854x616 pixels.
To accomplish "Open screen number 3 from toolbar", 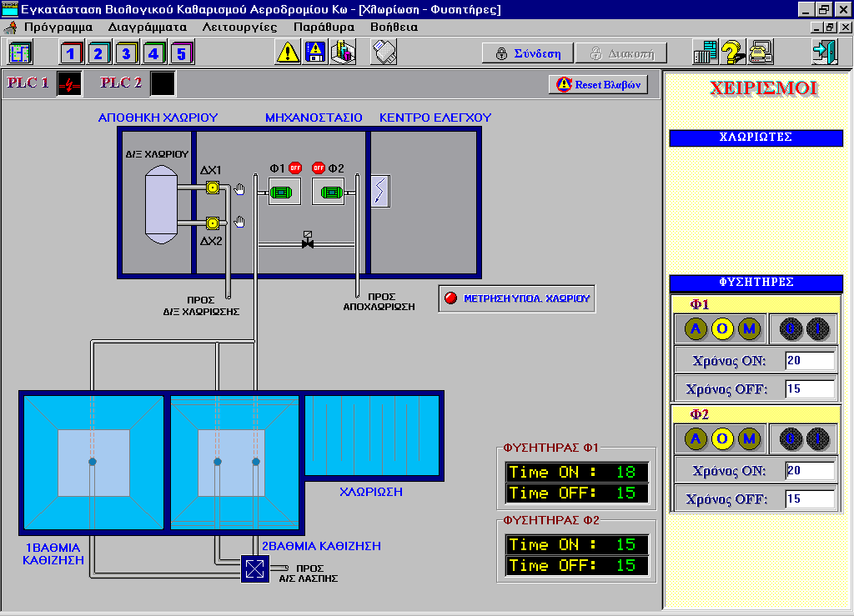I will (127, 53).
